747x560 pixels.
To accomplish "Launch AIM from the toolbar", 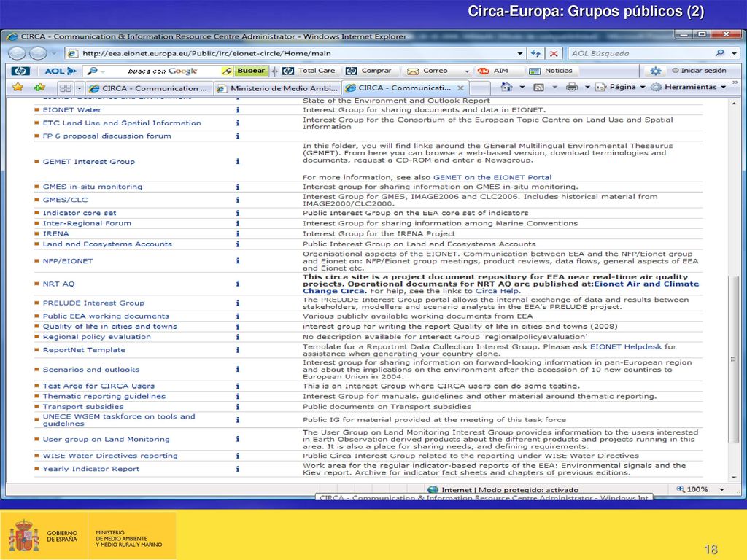I will pos(492,71).
